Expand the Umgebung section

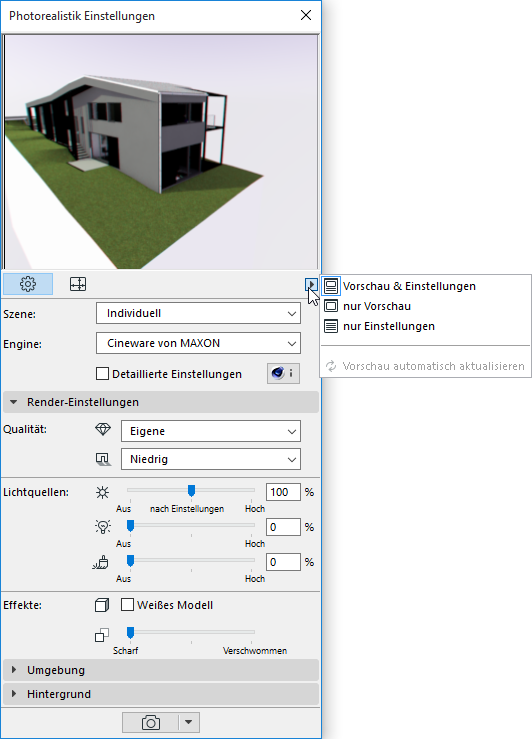(x=161, y=670)
